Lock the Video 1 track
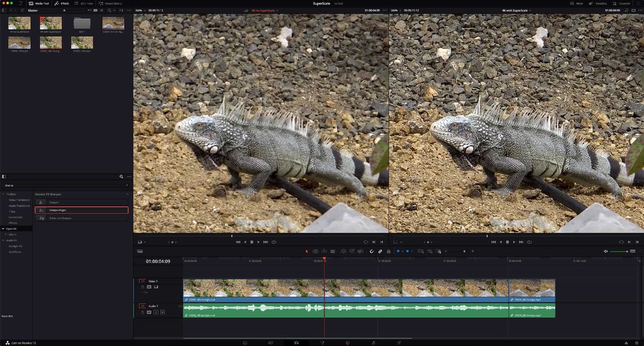The image size is (644, 346). click(x=143, y=287)
